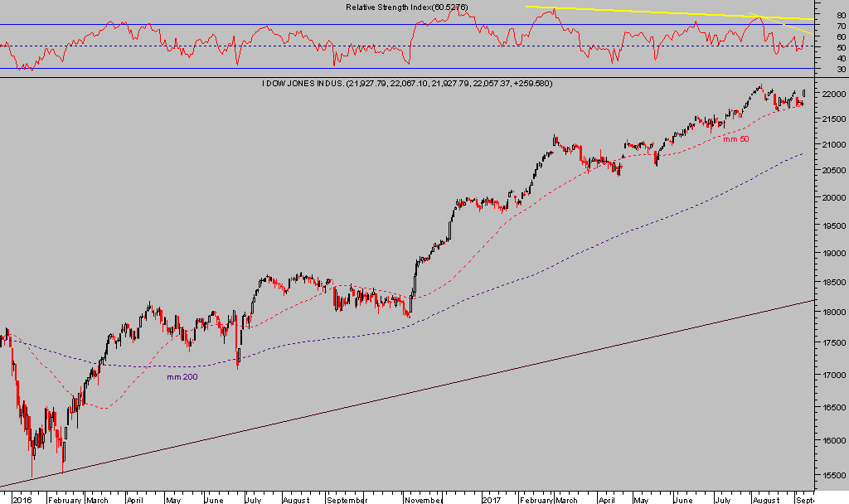Click the 2017 year label on time axis
849x504 pixels.
493,500
